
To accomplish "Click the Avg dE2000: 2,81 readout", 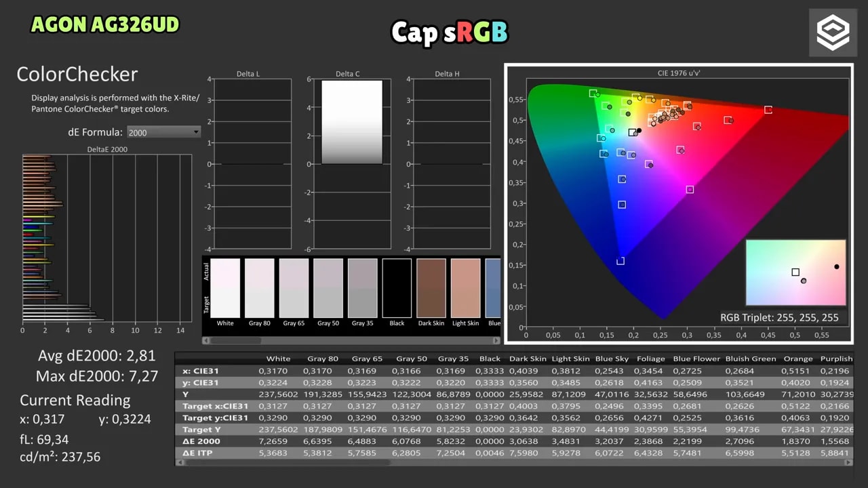I will tap(97, 356).
